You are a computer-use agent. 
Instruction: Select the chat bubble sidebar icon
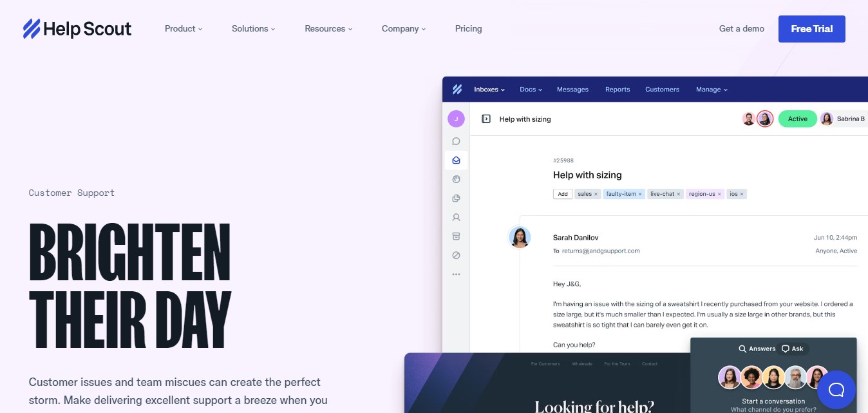coord(456,141)
